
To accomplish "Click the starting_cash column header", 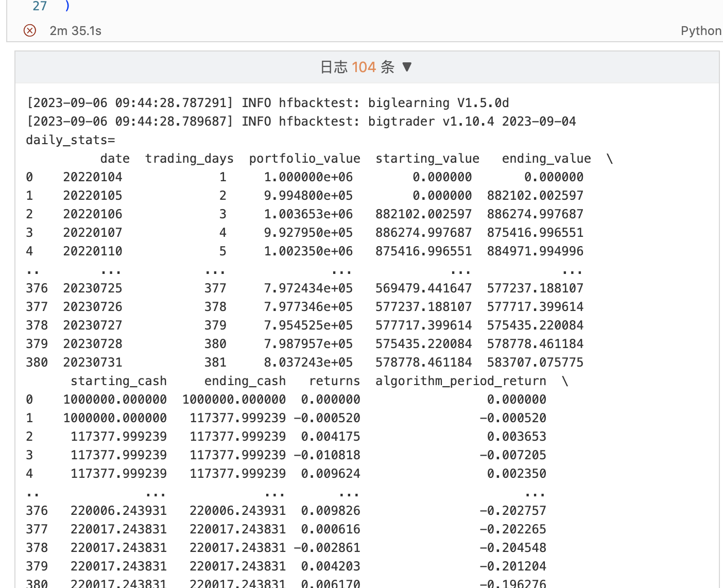I will [x=118, y=381].
